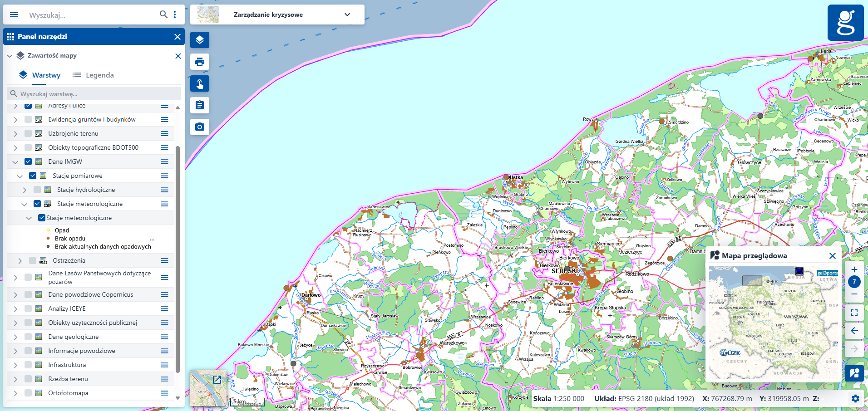Open the layers stack tool button
Image resolution: width=868 pixels, height=411 pixels.
[x=200, y=40]
